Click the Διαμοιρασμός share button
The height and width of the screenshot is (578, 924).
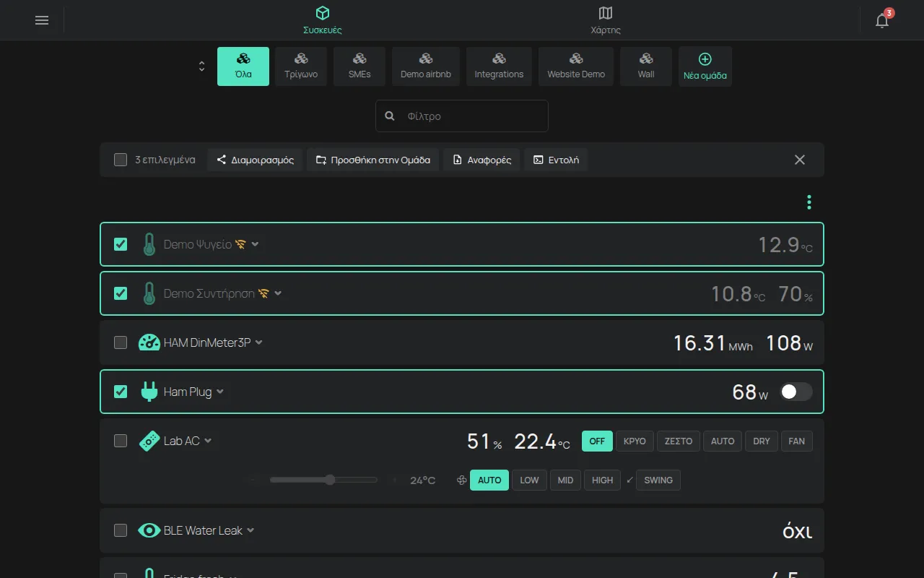[x=256, y=160]
